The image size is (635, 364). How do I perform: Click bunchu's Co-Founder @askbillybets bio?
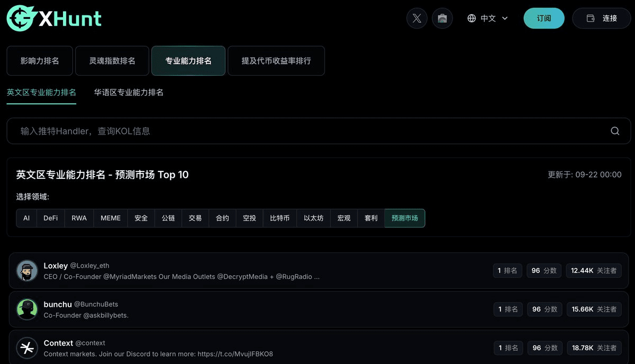[x=86, y=315]
